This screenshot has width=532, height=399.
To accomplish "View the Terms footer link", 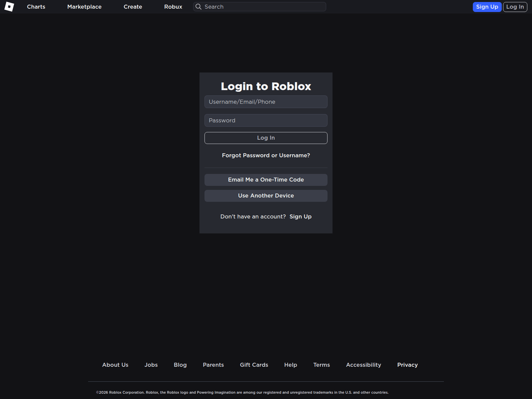I will (322, 365).
